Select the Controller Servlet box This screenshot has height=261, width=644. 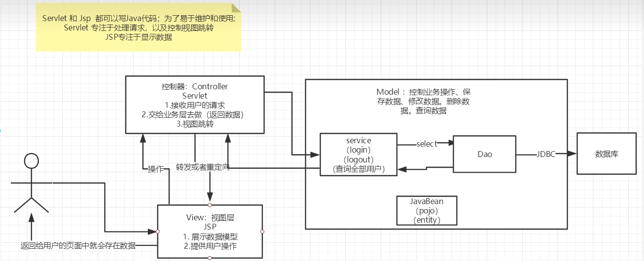[x=195, y=104]
